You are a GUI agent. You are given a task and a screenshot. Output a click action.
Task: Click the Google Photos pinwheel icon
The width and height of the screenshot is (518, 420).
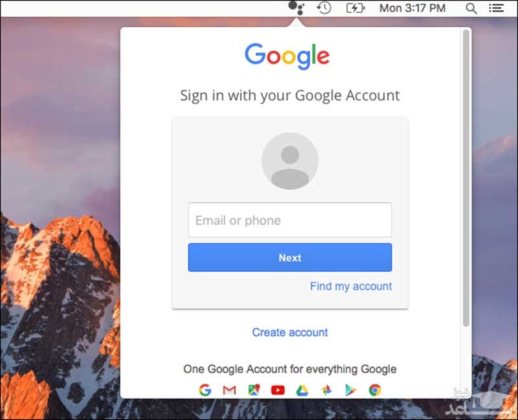[326, 390]
